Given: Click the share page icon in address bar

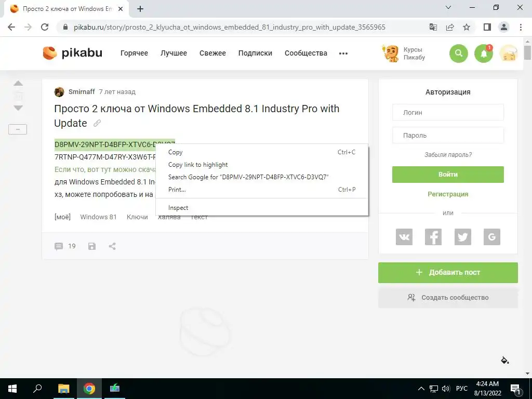Looking at the screenshot, I should pos(450,27).
